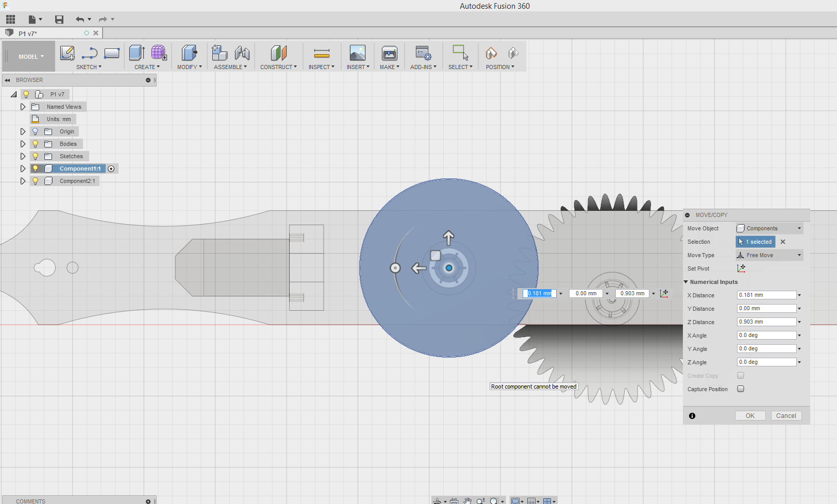This screenshot has height=504, width=837.
Task: Toggle visibility bulb of Bodies folder
Action: pyautogui.click(x=36, y=144)
